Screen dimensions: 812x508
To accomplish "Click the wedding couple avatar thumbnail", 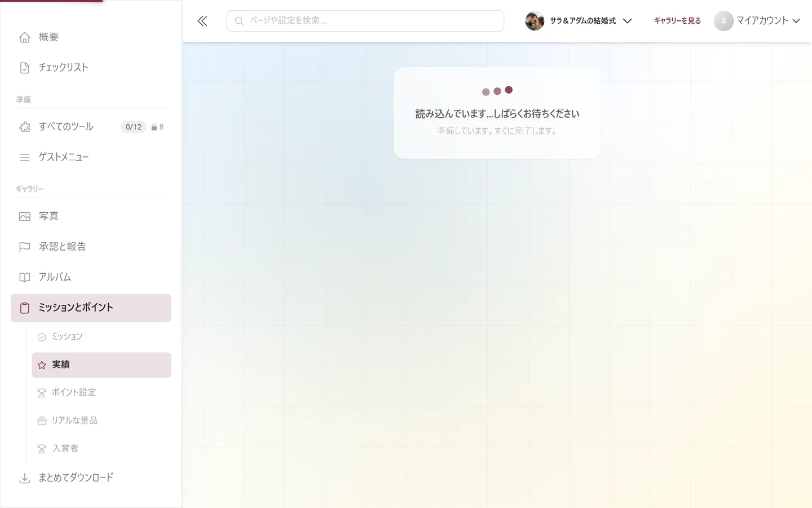I will pyautogui.click(x=535, y=21).
